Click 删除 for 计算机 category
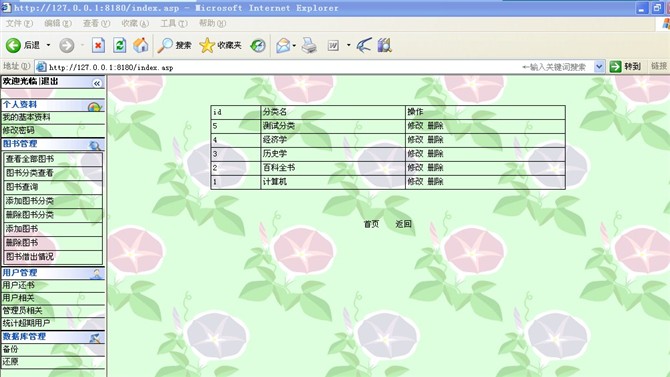Image resolution: width=670 pixels, height=377 pixels. [435, 182]
